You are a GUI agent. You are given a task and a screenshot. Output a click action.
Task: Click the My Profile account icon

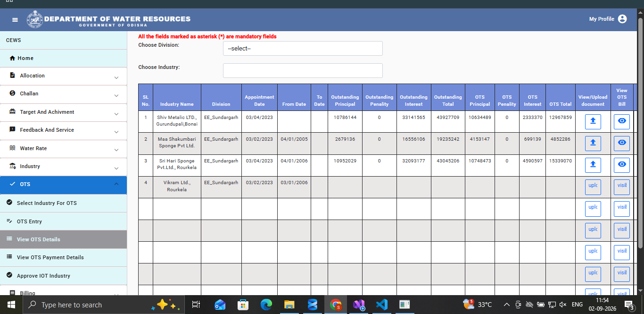point(622,19)
